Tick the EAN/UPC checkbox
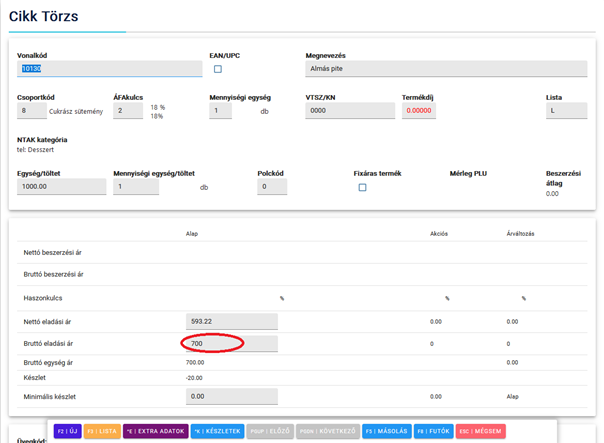This screenshot has width=604, height=443. pos(218,69)
